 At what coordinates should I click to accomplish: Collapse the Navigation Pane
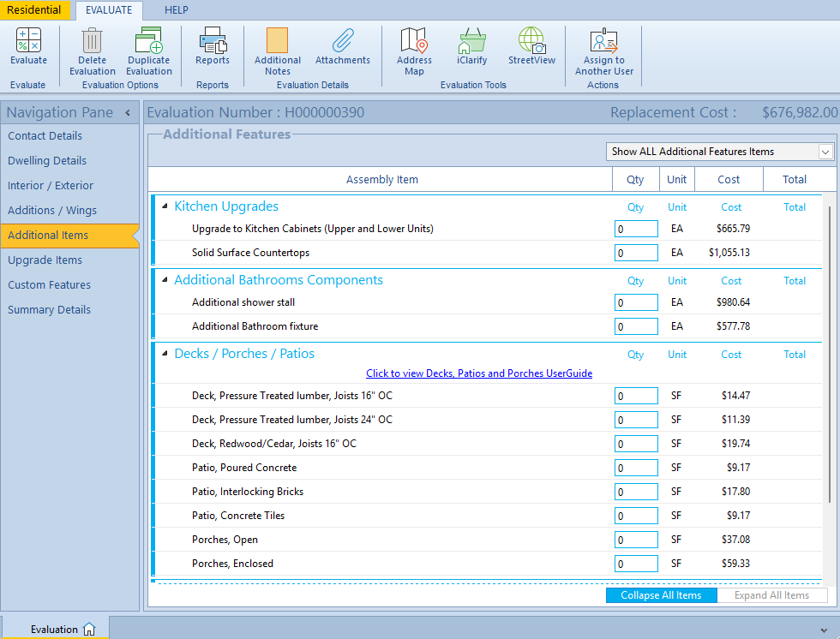tap(128, 113)
